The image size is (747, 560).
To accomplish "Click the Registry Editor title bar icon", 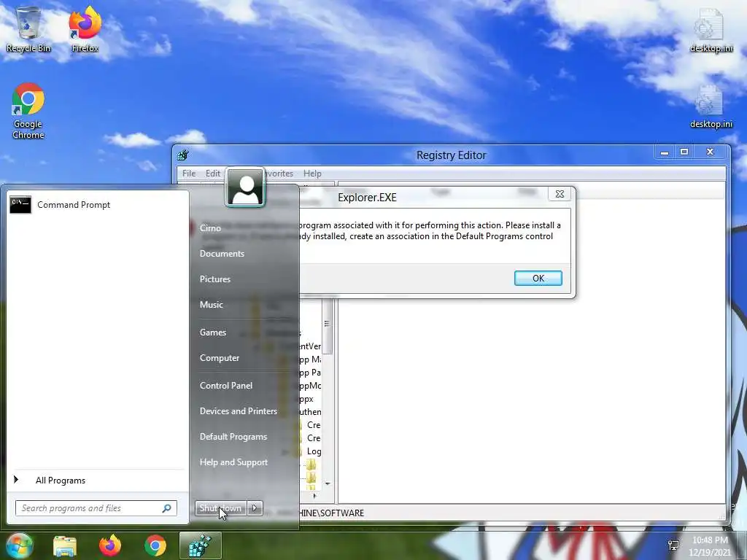I will tap(183, 155).
